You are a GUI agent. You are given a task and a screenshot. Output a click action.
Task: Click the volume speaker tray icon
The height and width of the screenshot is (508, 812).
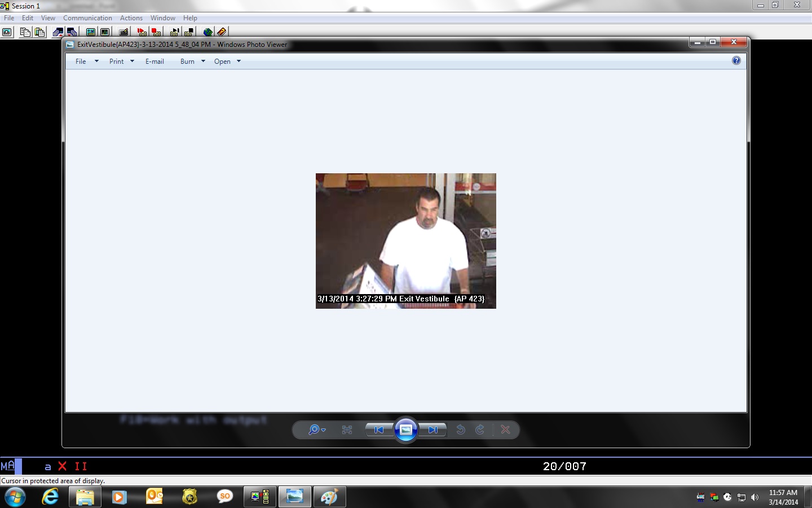point(754,497)
